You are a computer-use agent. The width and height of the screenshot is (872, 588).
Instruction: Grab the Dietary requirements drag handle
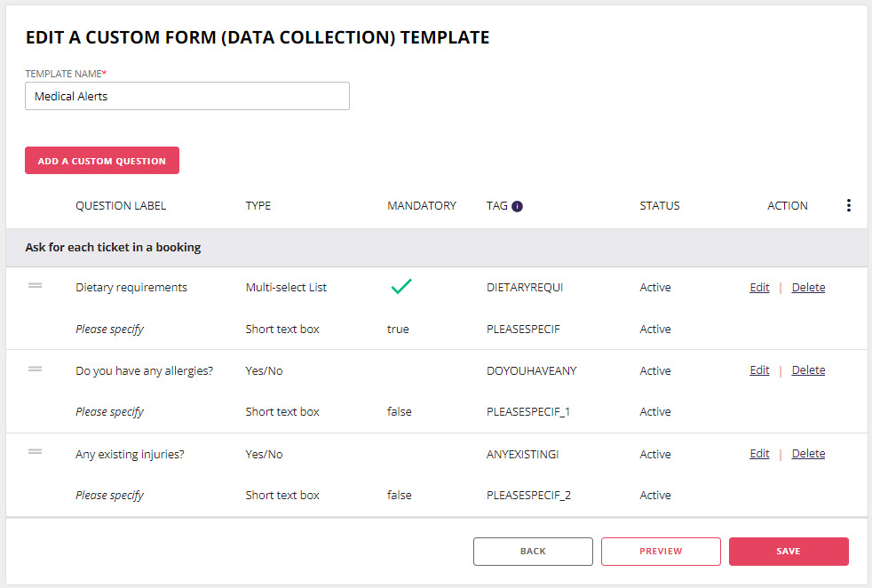coord(36,286)
